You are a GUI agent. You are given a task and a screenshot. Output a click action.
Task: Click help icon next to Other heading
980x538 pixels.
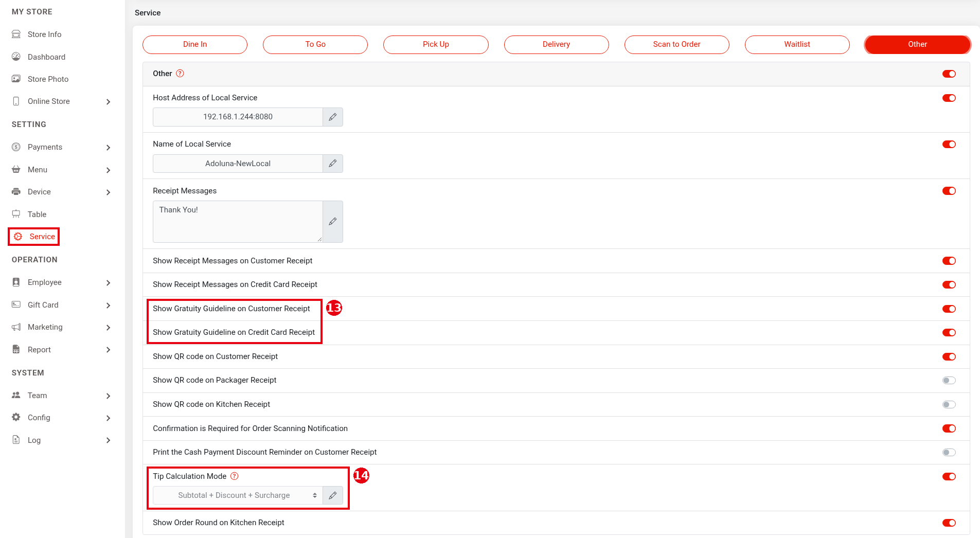[x=180, y=74]
